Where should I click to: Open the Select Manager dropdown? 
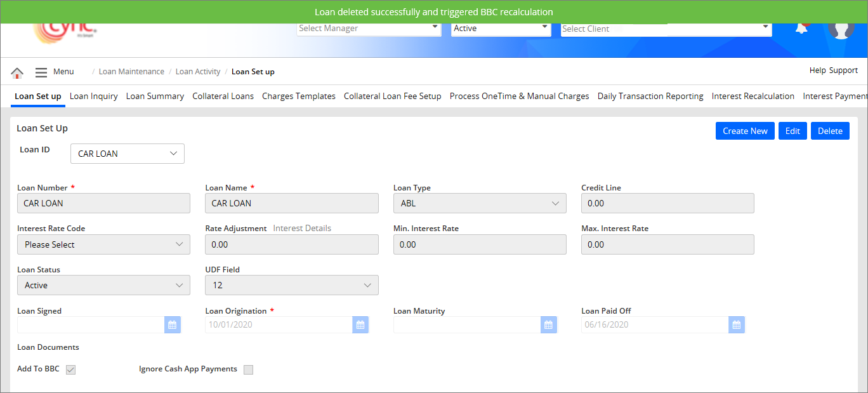[x=369, y=29]
